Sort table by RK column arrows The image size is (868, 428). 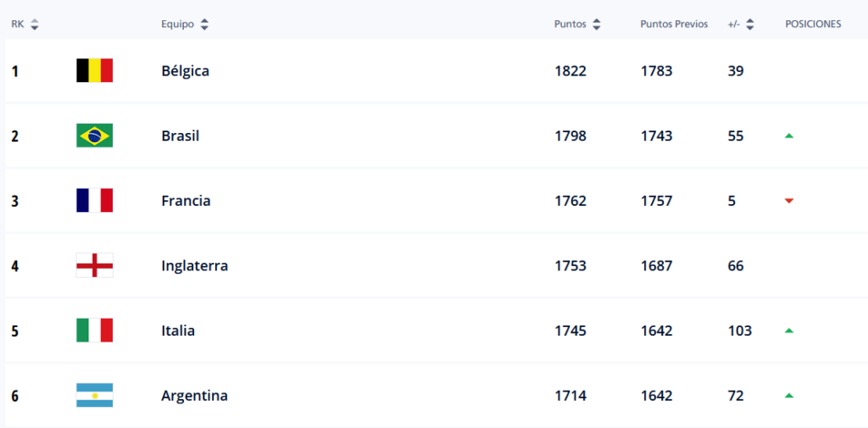click(35, 25)
